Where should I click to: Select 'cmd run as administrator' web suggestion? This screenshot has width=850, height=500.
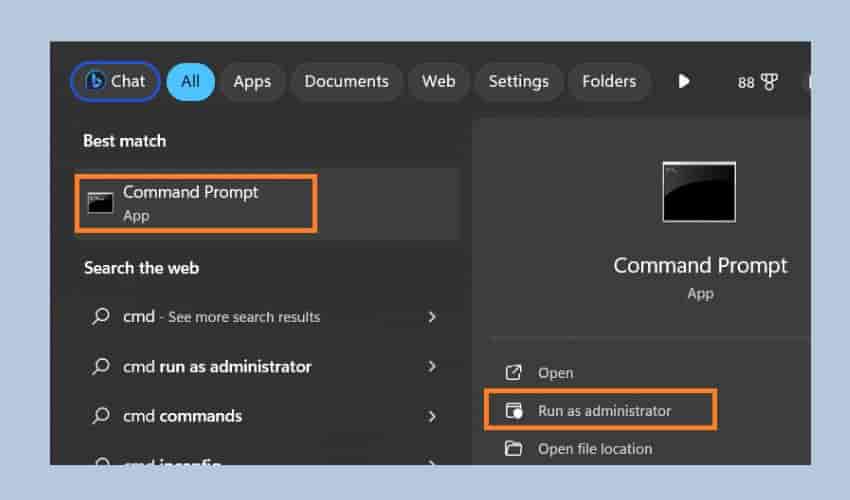click(265, 367)
